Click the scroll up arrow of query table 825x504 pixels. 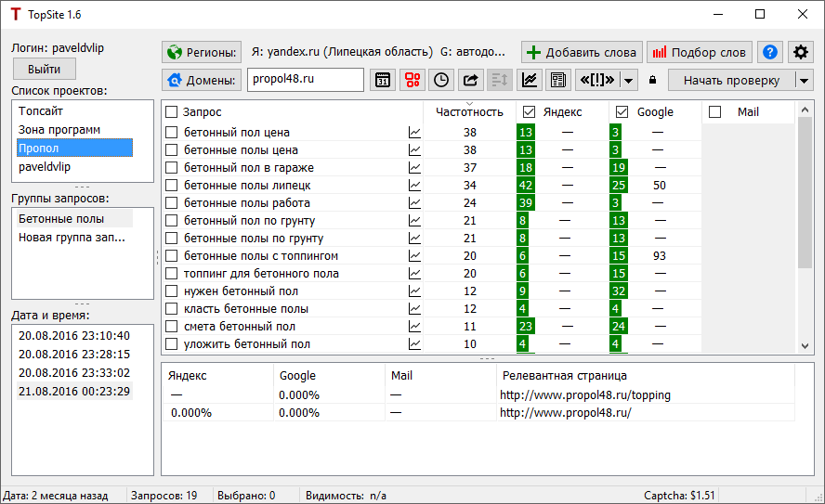(805, 110)
